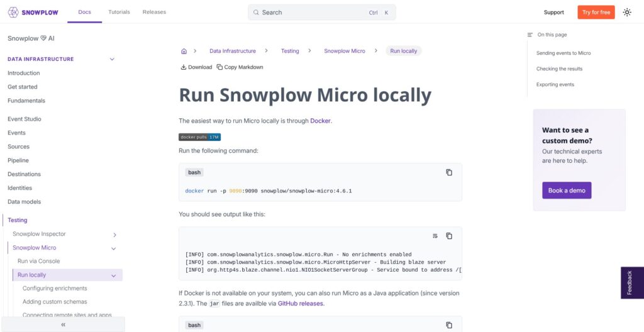Click Run locally breadcrumb pill
This screenshot has width=644, height=332.
pyautogui.click(x=403, y=51)
